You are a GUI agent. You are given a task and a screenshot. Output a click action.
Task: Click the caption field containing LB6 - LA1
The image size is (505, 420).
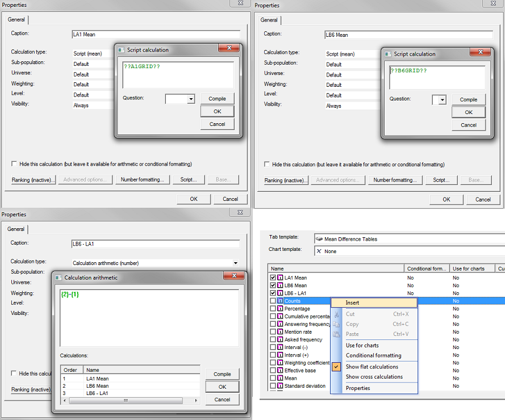click(x=156, y=244)
